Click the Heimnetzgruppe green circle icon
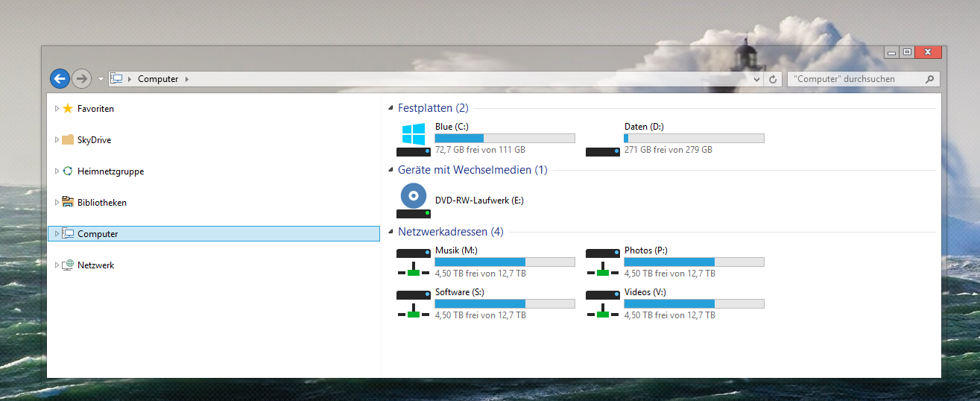 click(68, 171)
